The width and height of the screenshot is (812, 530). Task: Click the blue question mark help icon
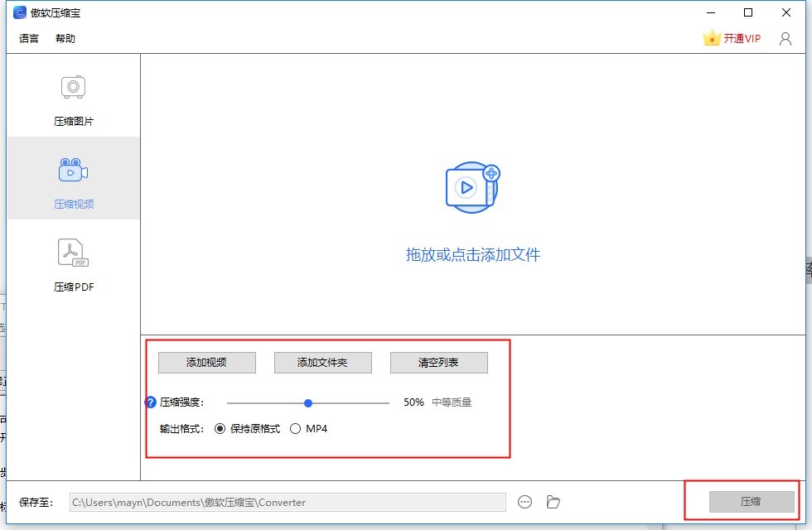pos(150,402)
